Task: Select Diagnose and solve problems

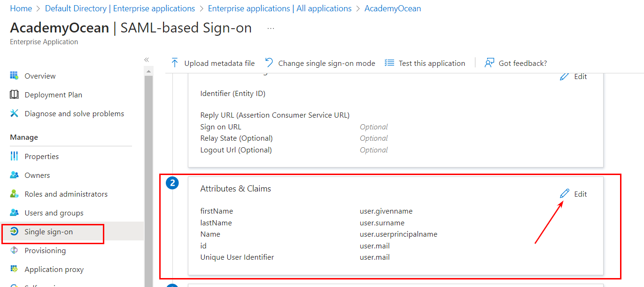Action: pos(74,113)
